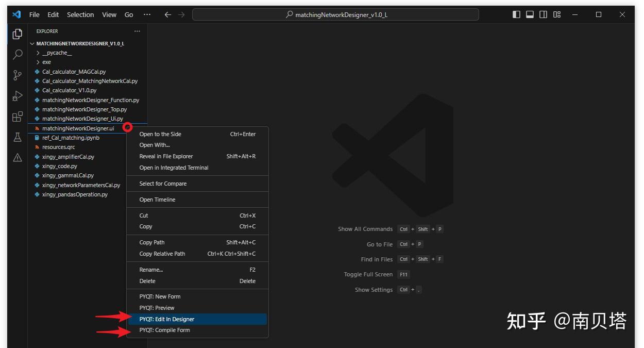
Task: Click the matchingNetworkDesigner_v1.0_L search box
Action: point(335,14)
